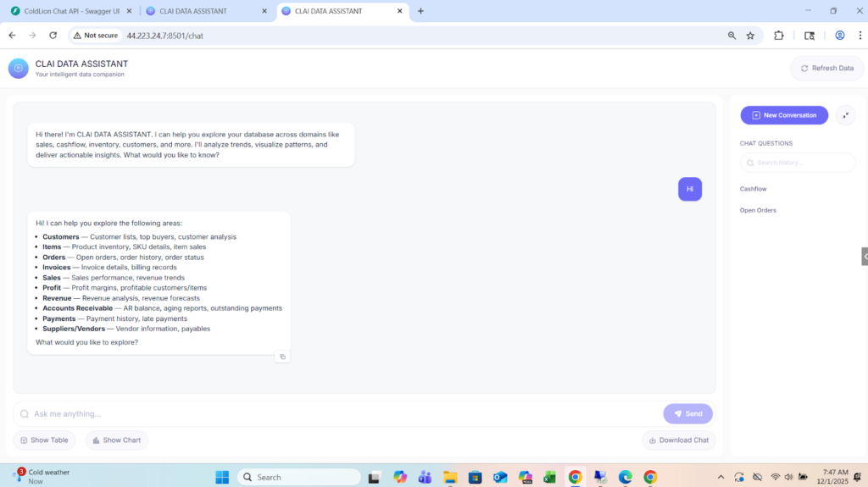Download the chat transcript
Viewport: 868px width, 487px height.
(x=678, y=440)
